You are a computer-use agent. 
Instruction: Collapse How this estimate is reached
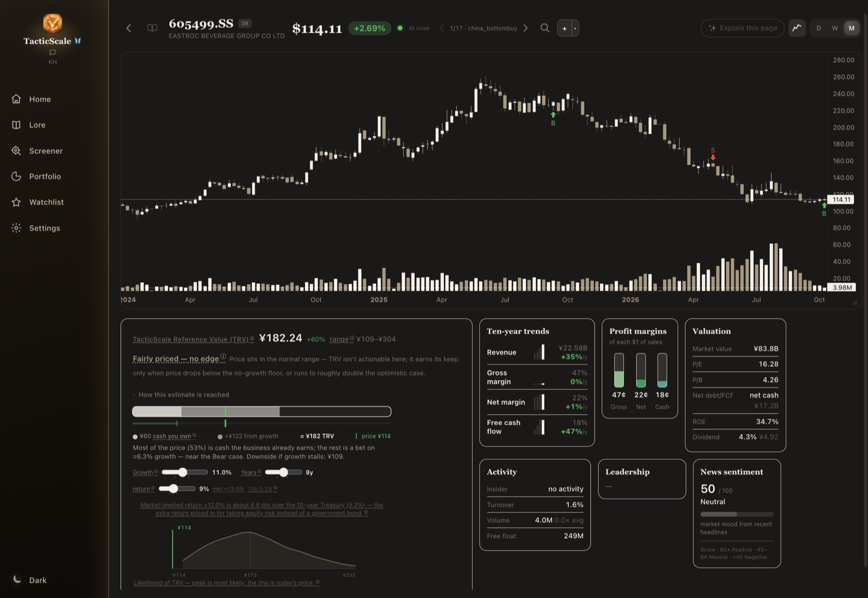pyautogui.click(x=181, y=395)
